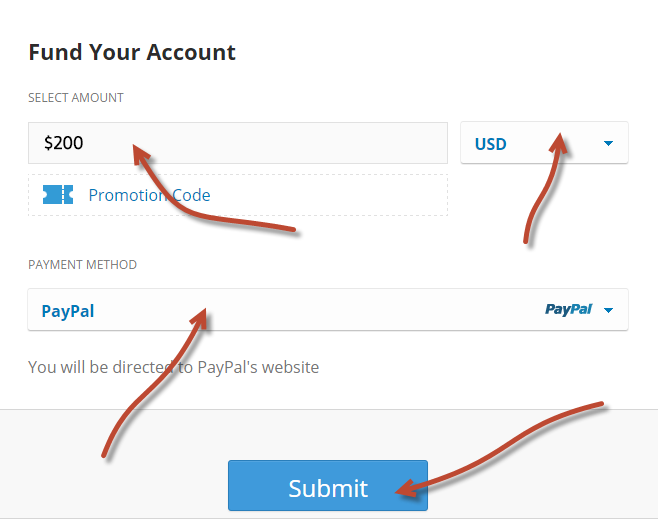The height and width of the screenshot is (519, 658).
Task: Click the dashed Promotion Code box
Action: pos(238,195)
